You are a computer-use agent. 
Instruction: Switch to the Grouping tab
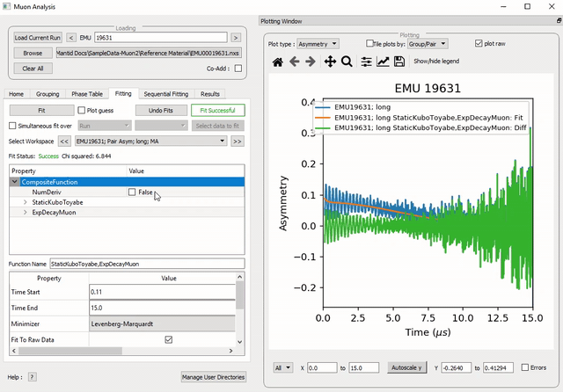[47, 93]
